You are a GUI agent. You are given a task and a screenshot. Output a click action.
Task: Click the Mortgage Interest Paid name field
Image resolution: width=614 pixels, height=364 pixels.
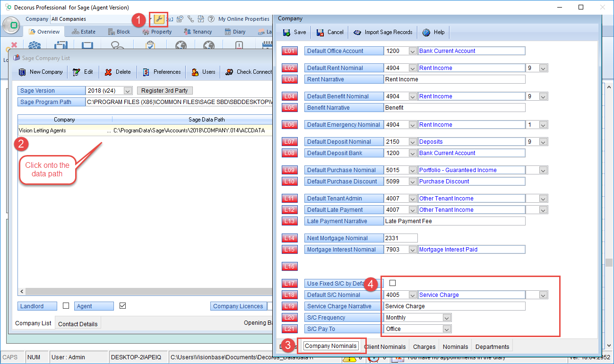472,250
